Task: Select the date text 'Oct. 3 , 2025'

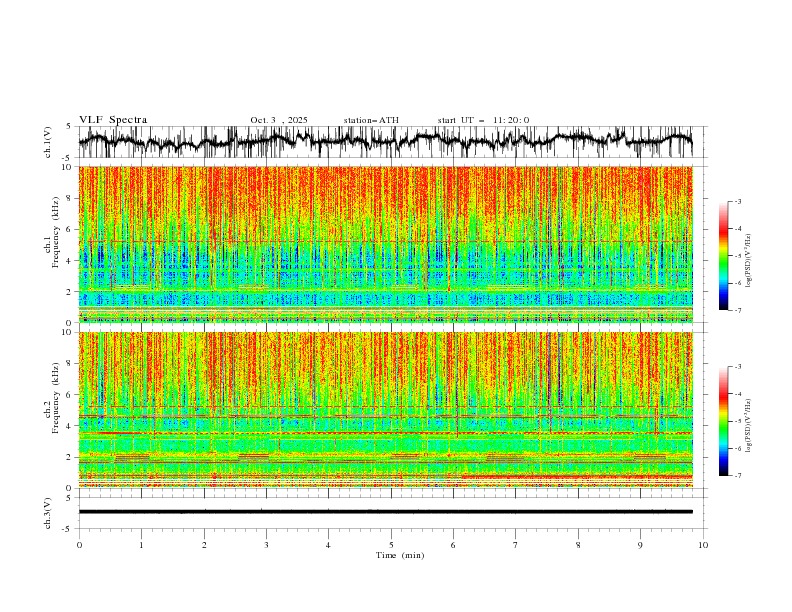Action: click(279, 120)
